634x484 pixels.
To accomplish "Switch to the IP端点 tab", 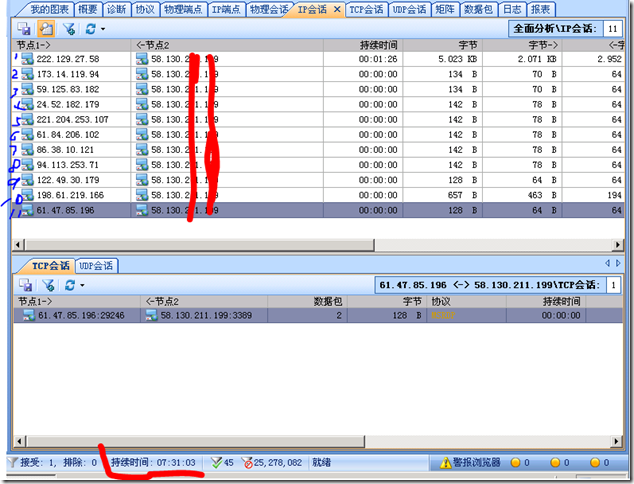I will [226, 9].
